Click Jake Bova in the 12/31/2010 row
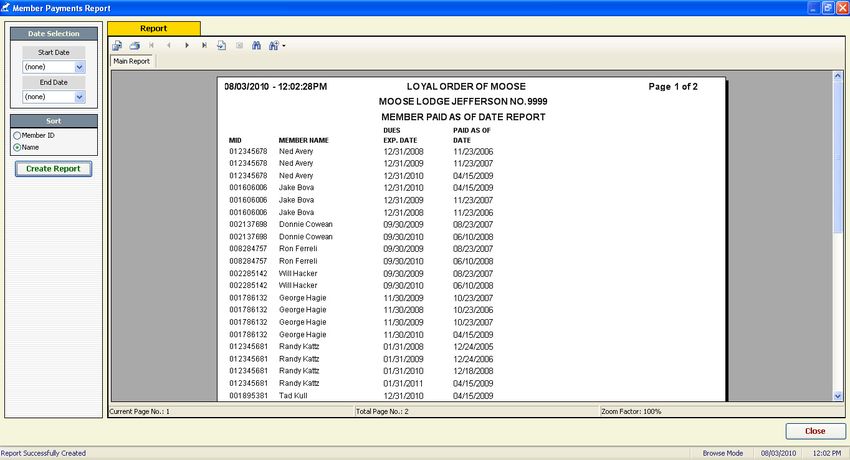 click(297, 188)
